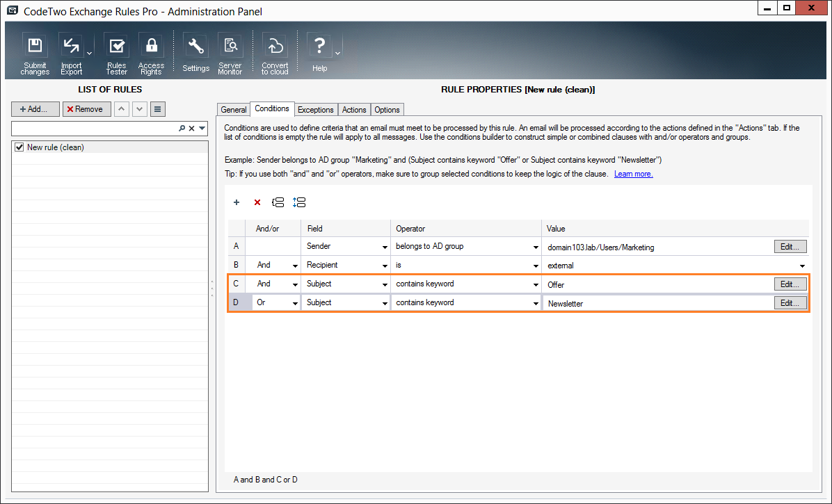Click domain103.lab/Users/Marketing value
Image resolution: width=832 pixels, height=504 pixels.
(x=600, y=247)
